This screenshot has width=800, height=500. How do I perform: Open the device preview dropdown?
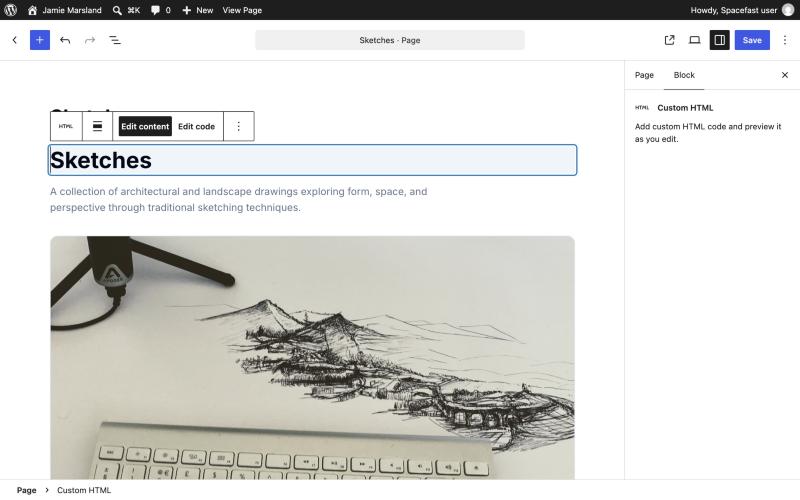694,40
